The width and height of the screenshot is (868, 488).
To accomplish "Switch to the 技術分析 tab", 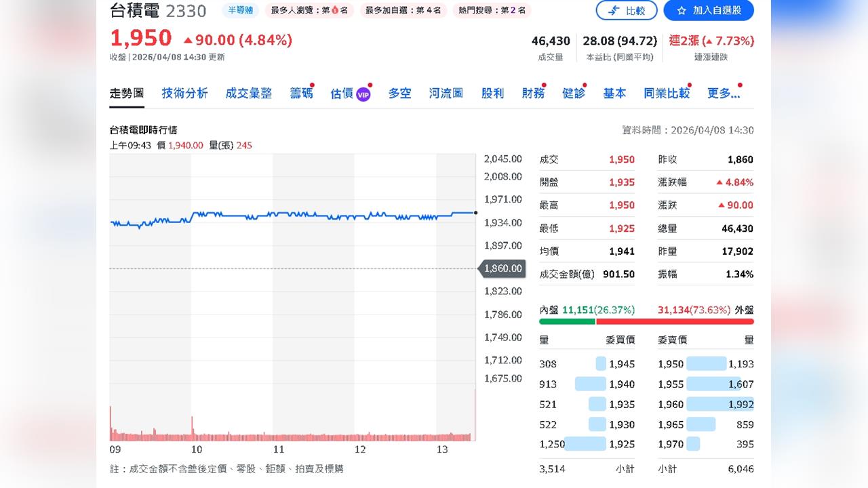I will (x=184, y=94).
